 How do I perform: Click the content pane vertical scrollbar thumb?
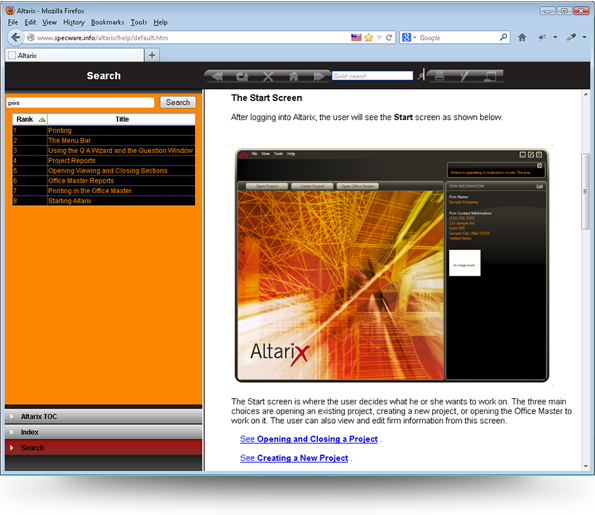click(586, 191)
